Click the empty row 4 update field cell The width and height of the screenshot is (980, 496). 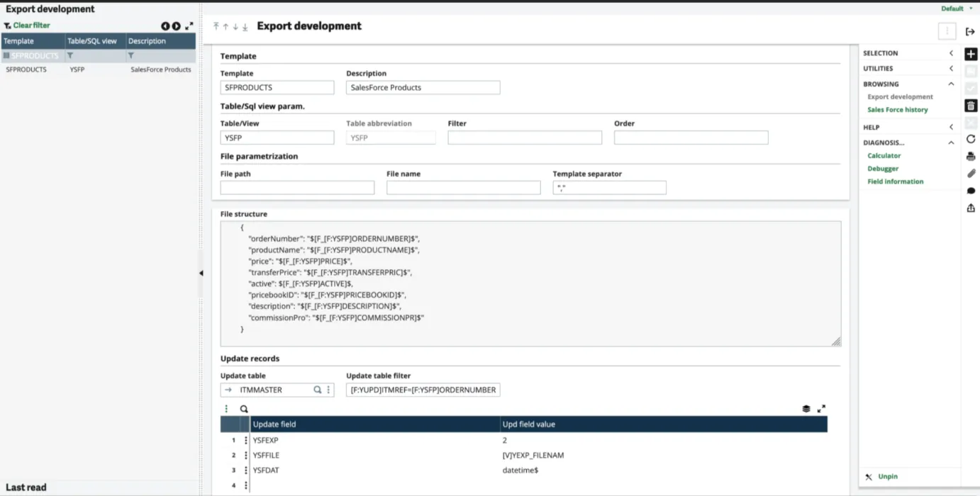(x=375, y=485)
